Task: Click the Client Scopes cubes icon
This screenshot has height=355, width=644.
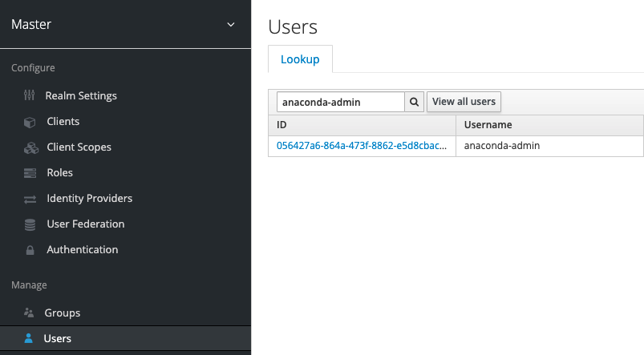Action: coord(30,147)
